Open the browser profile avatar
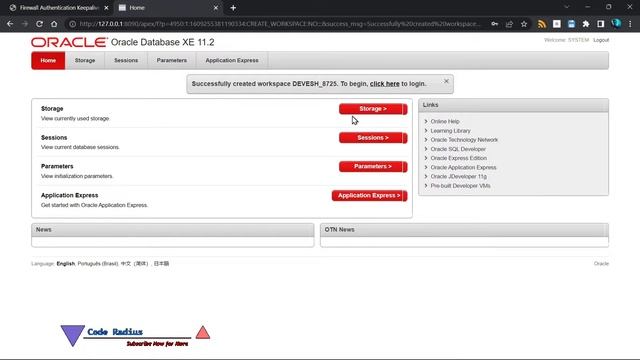The image size is (640, 360). (x=616, y=24)
